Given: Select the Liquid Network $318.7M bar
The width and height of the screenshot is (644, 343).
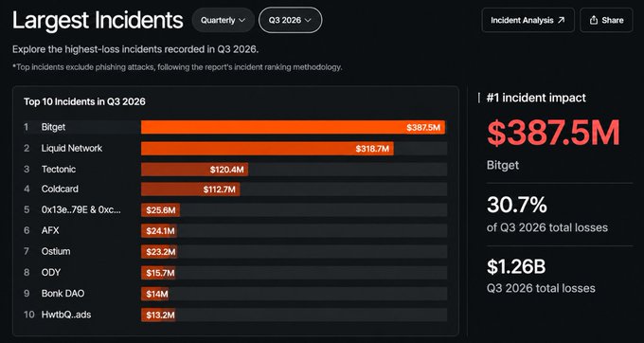Looking at the screenshot, I should 267,149.
